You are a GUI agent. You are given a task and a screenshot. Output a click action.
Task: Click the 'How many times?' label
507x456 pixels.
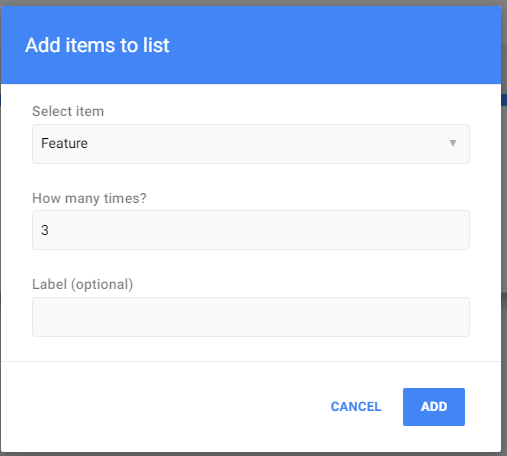pos(89,198)
